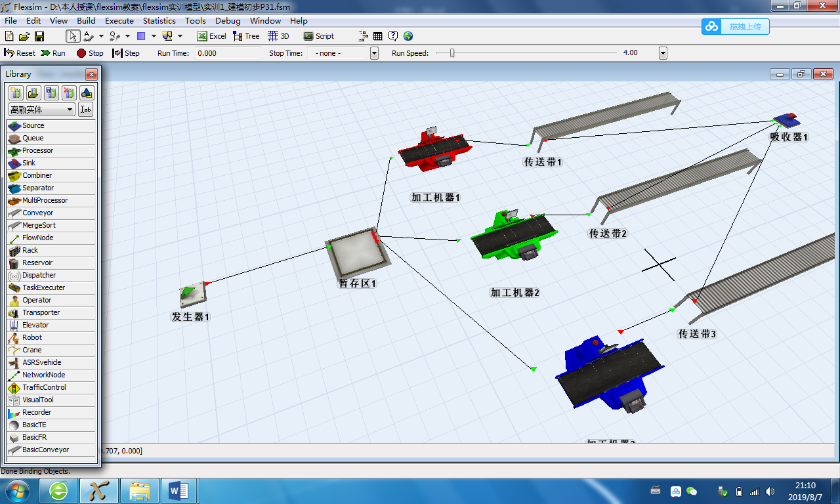Save the model with floppy disk icon

pos(39,36)
